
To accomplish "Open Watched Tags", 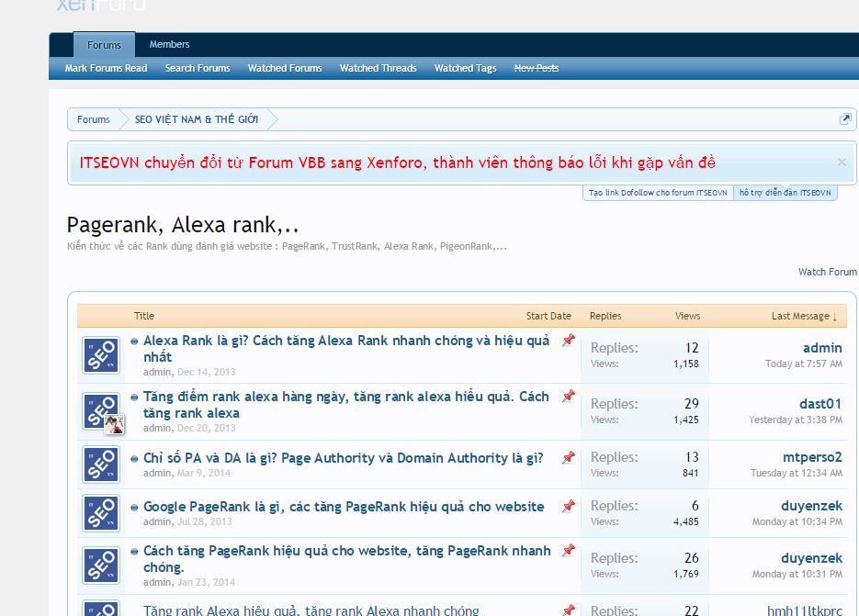I will click(465, 69).
